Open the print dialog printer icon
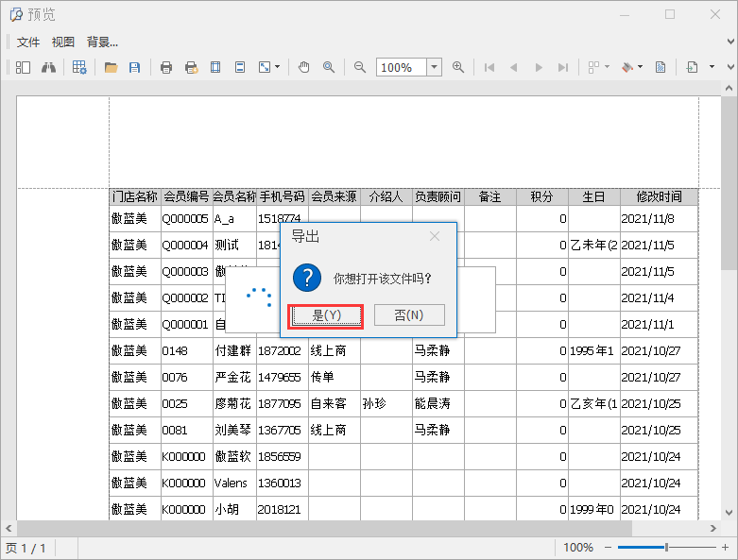This screenshot has width=738, height=560. click(x=166, y=67)
